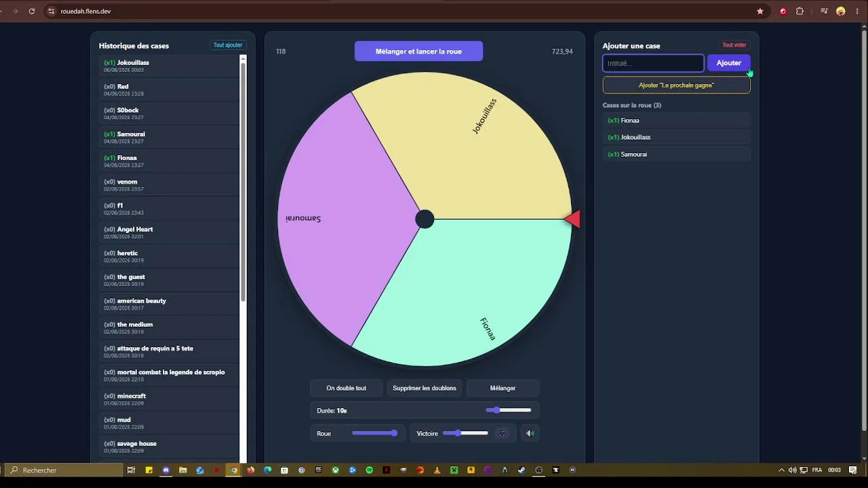Adjust the Victoire volume slider
The height and width of the screenshot is (488, 868).
click(465, 433)
